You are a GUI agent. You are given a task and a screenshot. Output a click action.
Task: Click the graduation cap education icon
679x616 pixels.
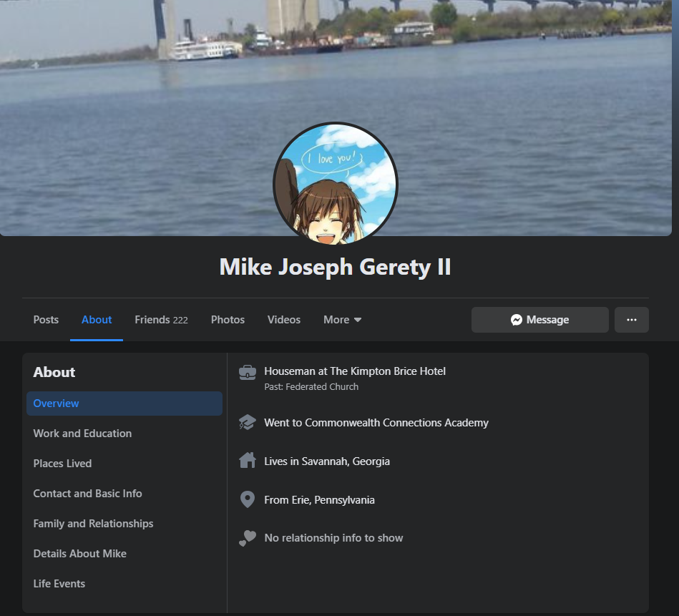tap(248, 423)
